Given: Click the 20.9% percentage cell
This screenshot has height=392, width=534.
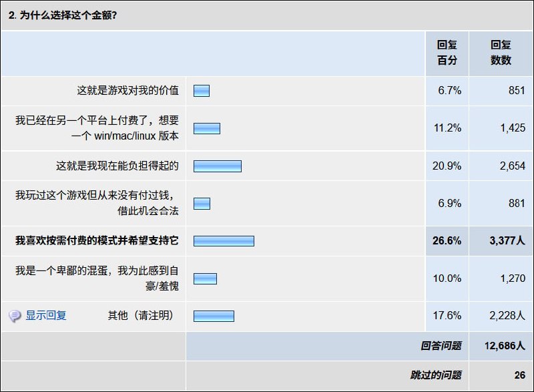Looking at the screenshot, I should (447, 166).
